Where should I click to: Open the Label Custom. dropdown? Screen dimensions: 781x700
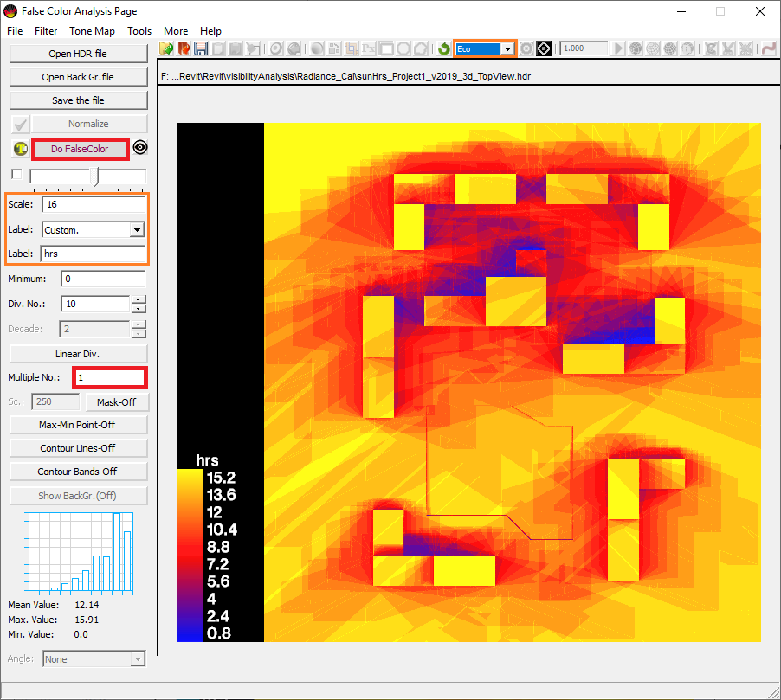137,229
